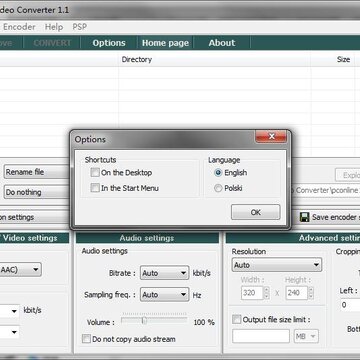Open the Encoder menu
360x360 pixels.
[19, 27]
